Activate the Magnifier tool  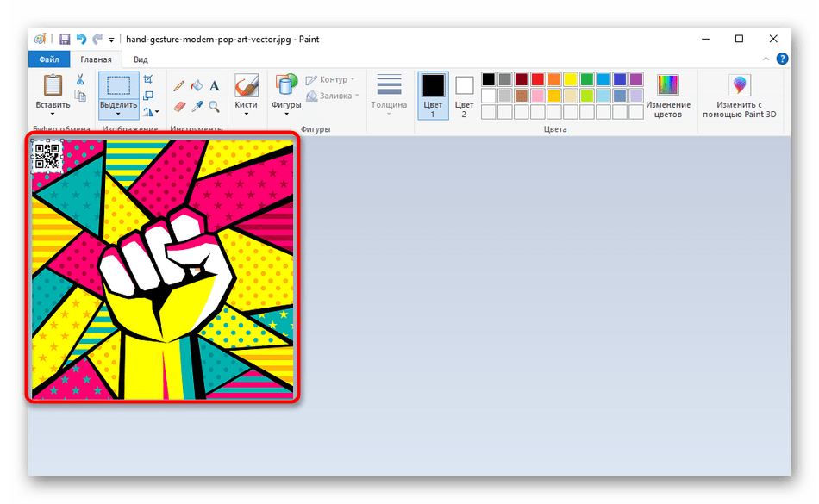[x=215, y=107]
